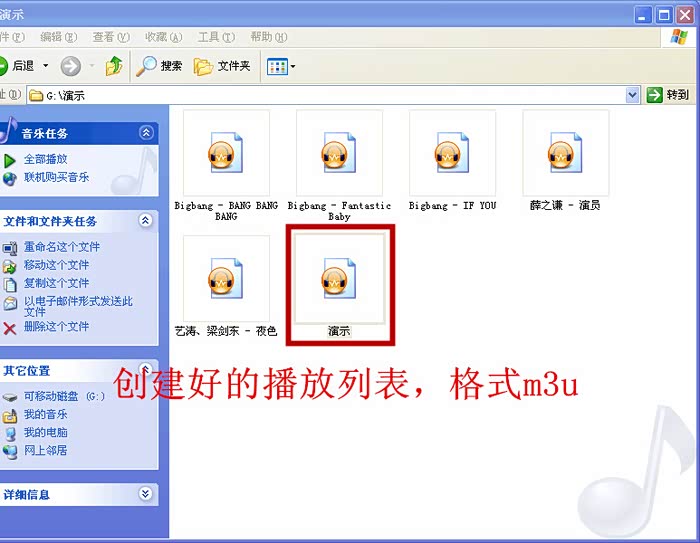This screenshot has height=543, width=700.
Task: Click the My Computer monitor icon
Action: tap(10, 434)
